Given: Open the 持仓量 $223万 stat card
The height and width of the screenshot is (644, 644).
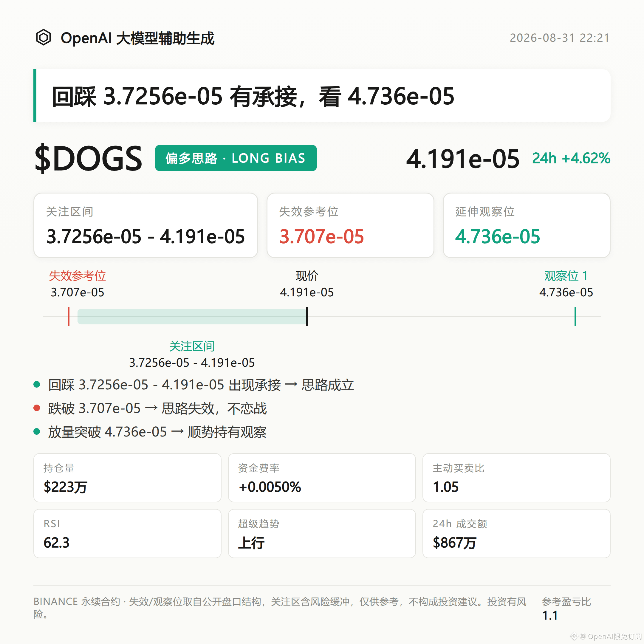Looking at the screenshot, I should point(127,478).
